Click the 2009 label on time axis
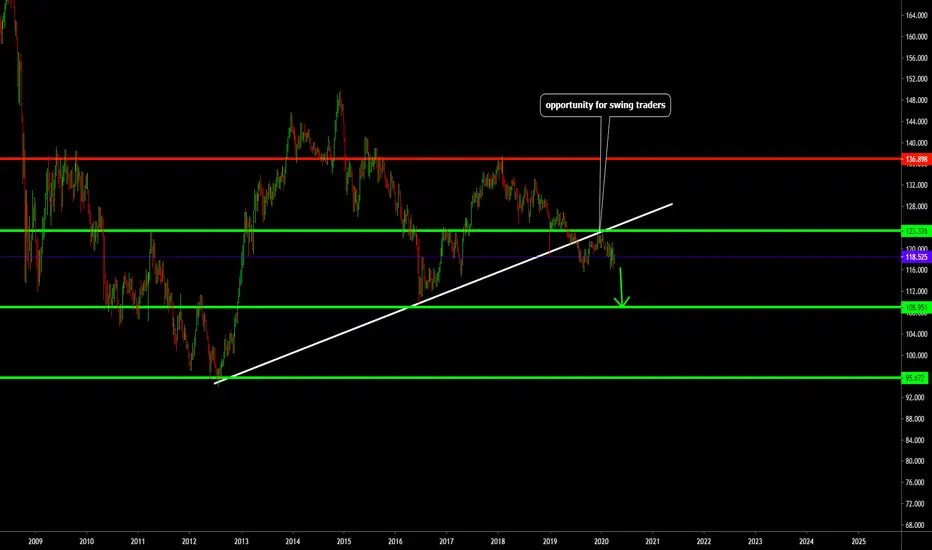Image resolution: width=932 pixels, height=550 pixels. coord(35,541)
